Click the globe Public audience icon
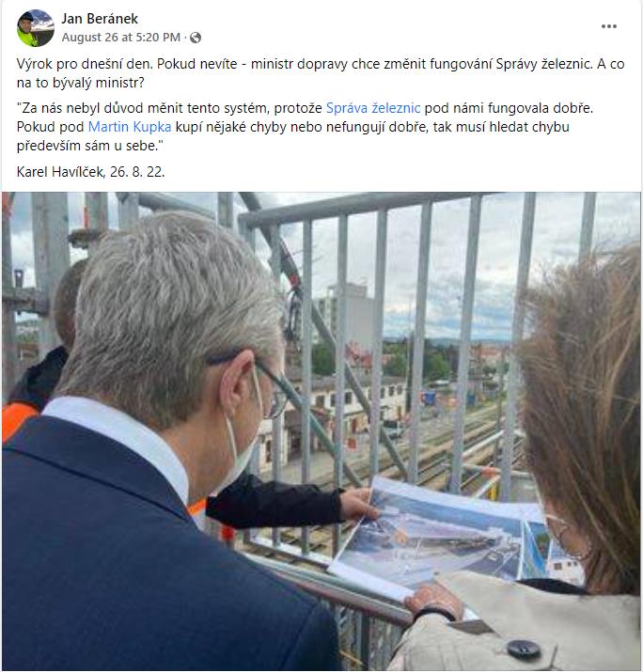Screen dimensions: 643x672 [x=196, y=38]
